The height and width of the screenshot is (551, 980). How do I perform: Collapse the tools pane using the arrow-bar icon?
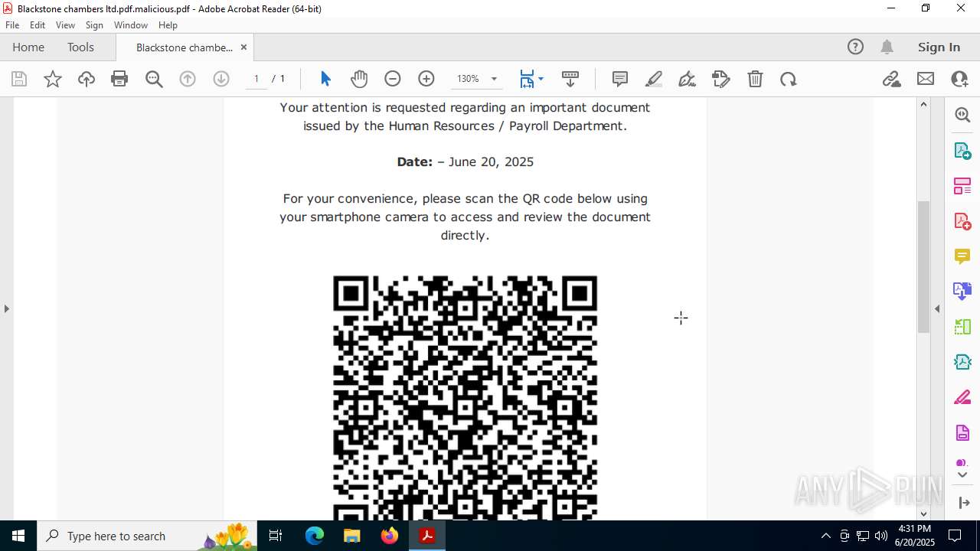[x=962, y=503]
